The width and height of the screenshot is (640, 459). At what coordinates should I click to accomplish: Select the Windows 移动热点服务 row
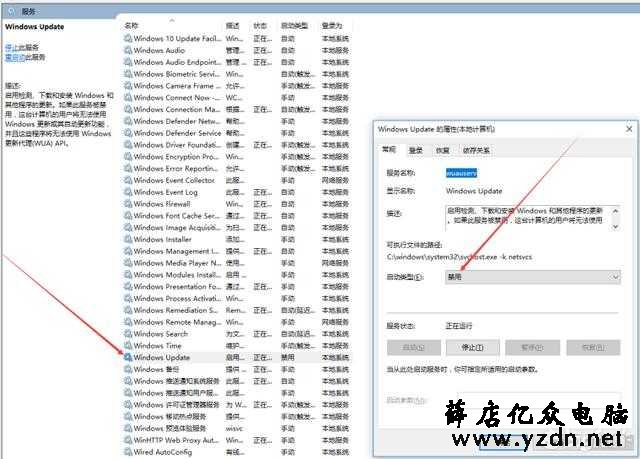coord(236,417)
